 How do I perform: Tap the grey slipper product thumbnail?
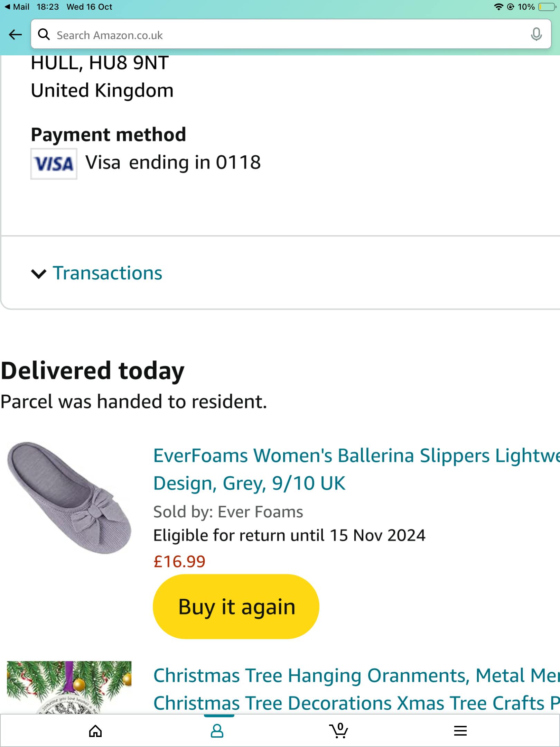tap(69, 497)
